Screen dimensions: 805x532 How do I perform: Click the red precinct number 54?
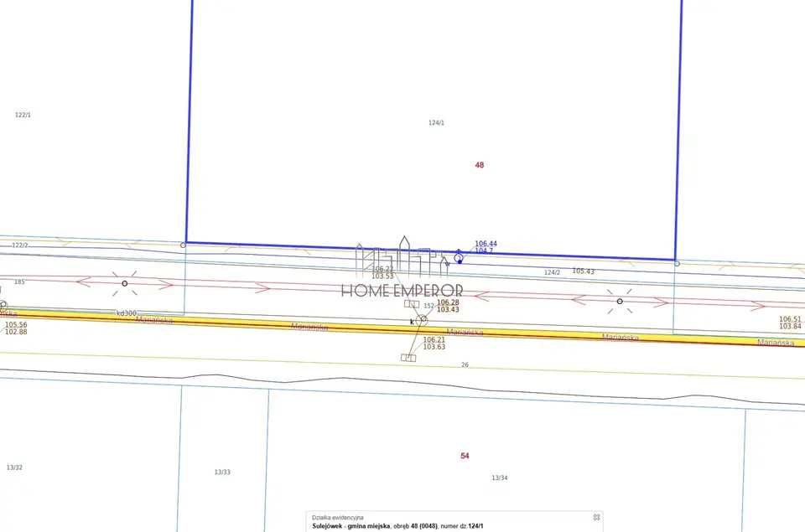(x=465, y=456)
